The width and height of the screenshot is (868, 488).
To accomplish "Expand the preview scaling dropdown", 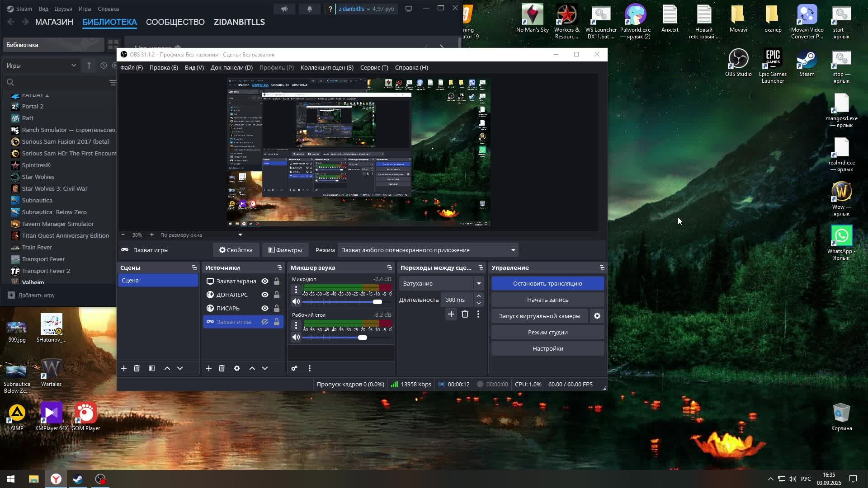I will pyautogui.click(x=240, y=235).
